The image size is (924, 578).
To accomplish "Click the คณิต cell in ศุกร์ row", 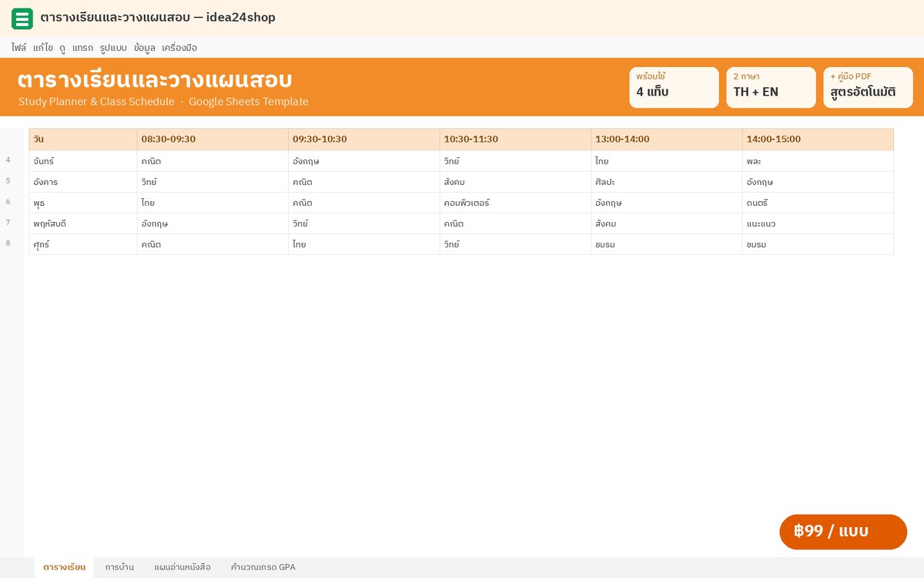I will (x=213, y=244).
